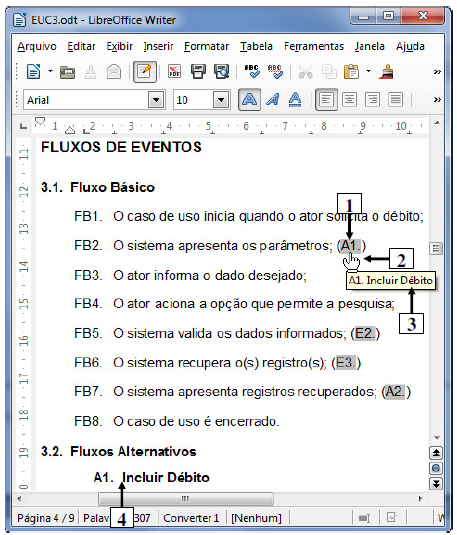
Task: Click the vertical scrollbar down arrow
Action: pyautogui.click(x=436, y=438)
